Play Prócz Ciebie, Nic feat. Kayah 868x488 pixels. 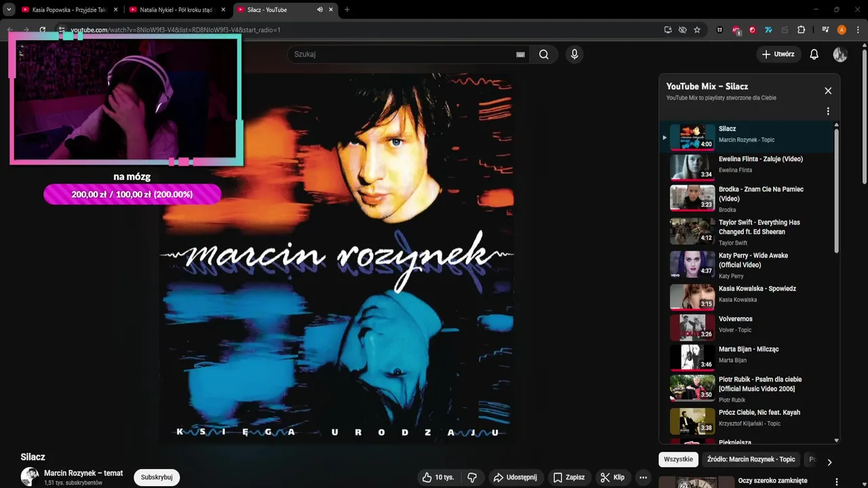point(749,420)
